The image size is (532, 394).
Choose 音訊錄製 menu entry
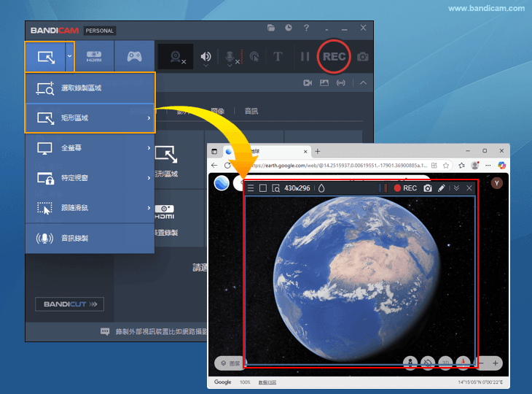tap(90, 238)
